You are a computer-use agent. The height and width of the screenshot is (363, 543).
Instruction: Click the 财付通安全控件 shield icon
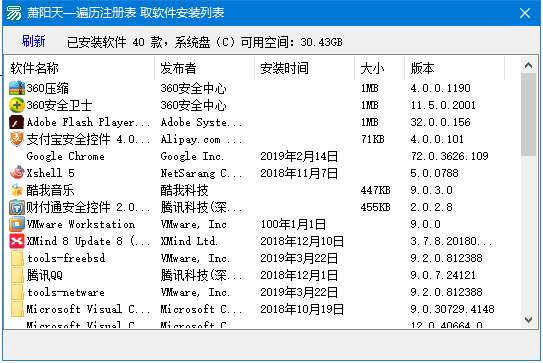(17, 207)
